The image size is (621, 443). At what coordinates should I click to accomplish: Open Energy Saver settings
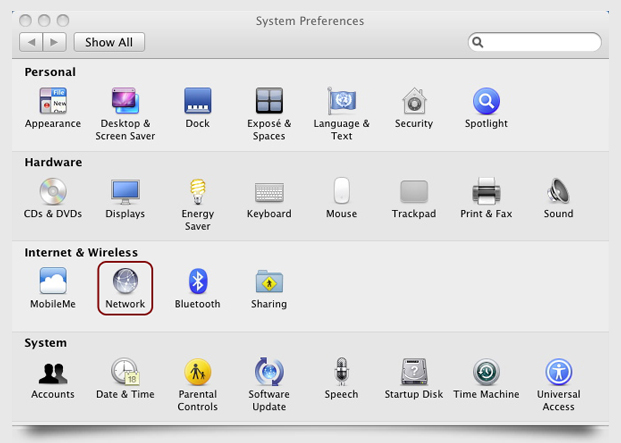click(198, 204)
